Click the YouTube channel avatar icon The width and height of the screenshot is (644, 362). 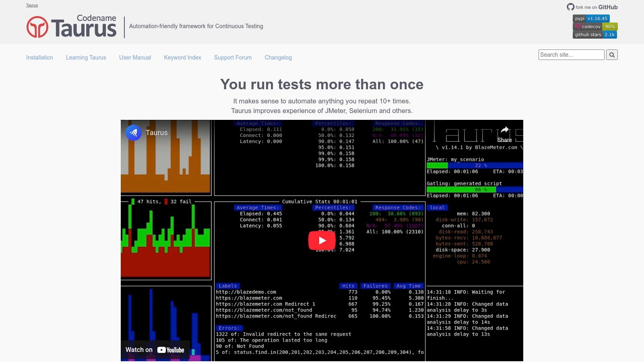pos(134,133)
